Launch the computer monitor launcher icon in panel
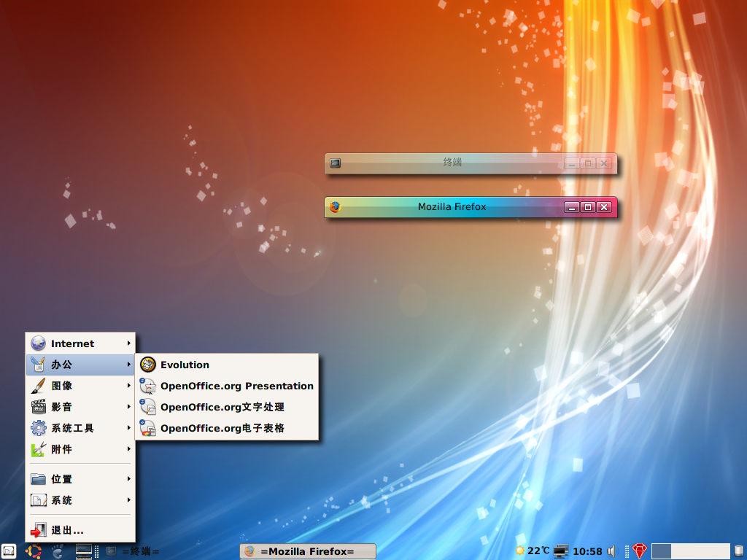This screenshot has width=747, height=560. point(84,551)
